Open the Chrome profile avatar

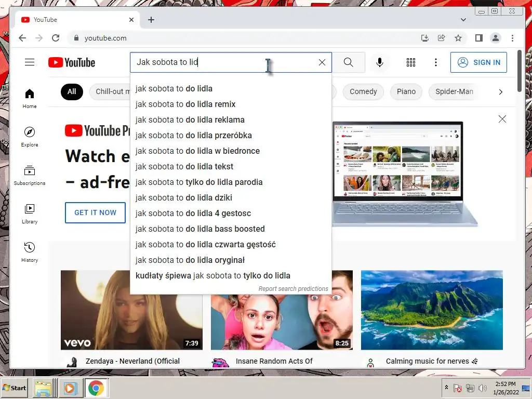coord(495,38)
